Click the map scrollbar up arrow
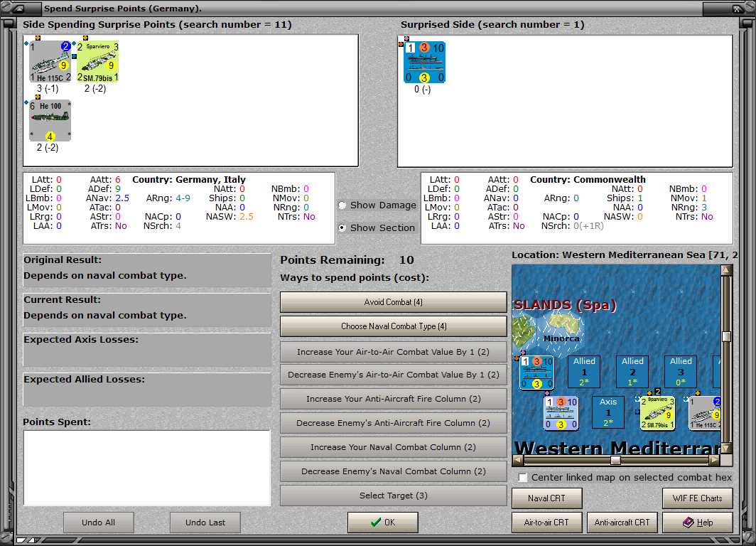Viewport: 756px width, 546px height. (726, 270)
